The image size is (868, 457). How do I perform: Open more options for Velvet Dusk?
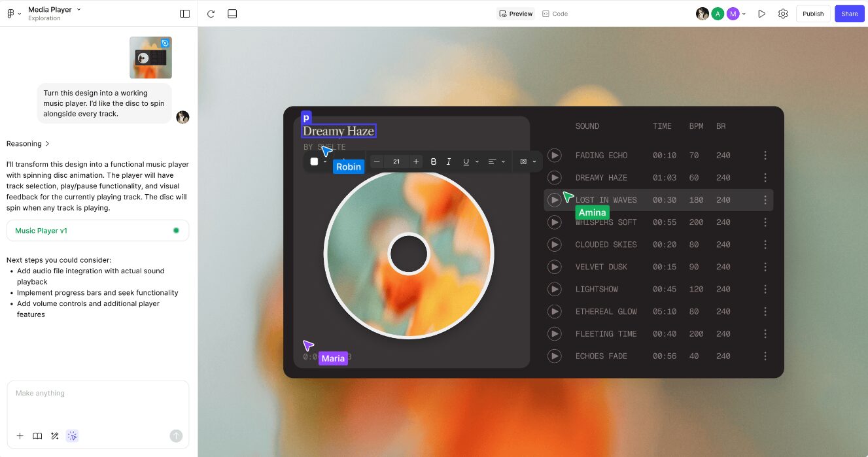(765, 267)
